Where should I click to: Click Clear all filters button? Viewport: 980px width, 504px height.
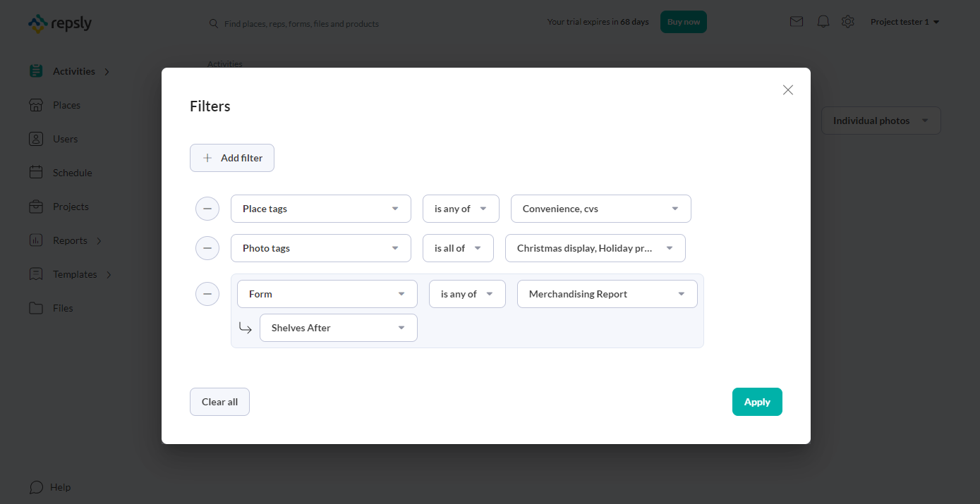[219, 402]
